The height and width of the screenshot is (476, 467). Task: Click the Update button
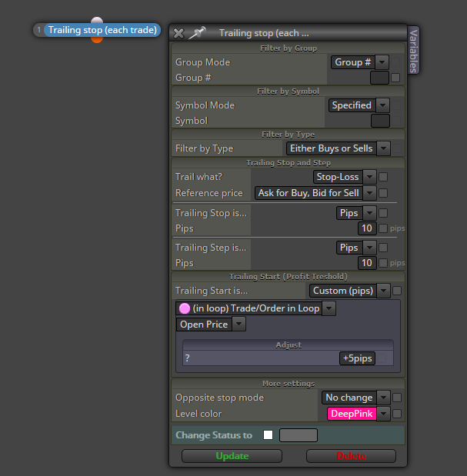[232, 456]
